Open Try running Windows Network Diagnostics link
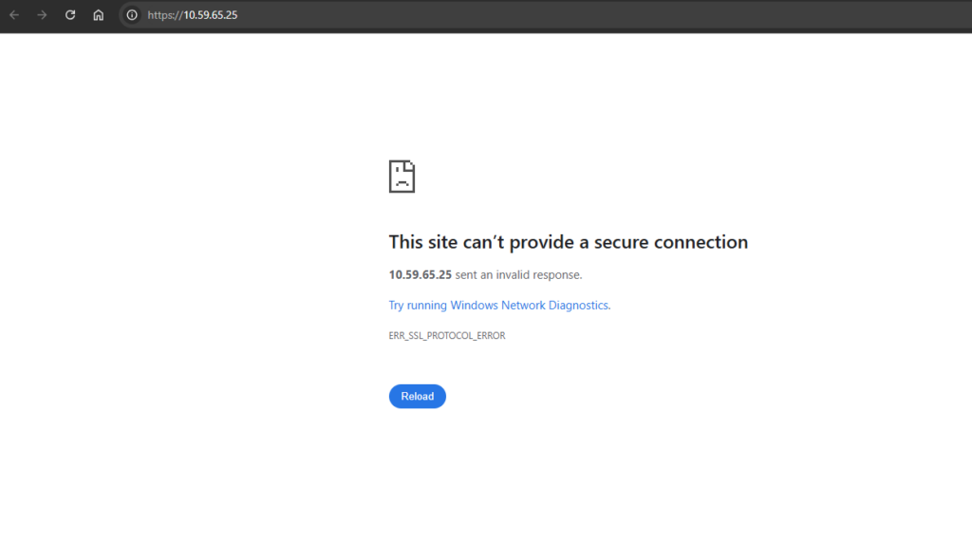The image size is (972, 560). tap(498, 305)
